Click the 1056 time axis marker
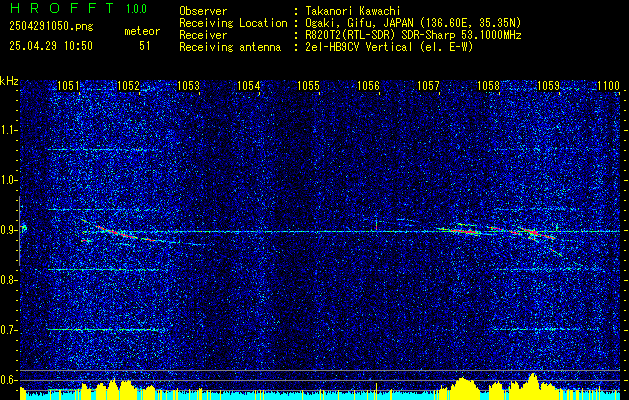This screenshot has width=629, height=400. [x=368, y=86]
